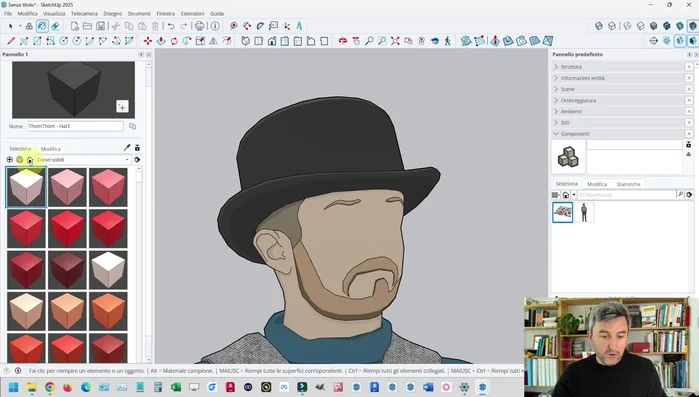Select the pure white material swatch
This screenshot has width=699, height=397.
pos(108,270)
